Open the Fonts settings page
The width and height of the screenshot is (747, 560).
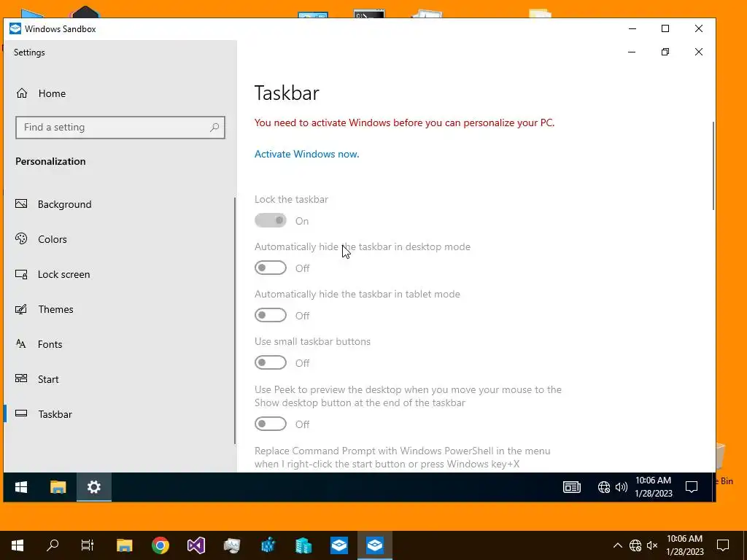pos(39,344)
